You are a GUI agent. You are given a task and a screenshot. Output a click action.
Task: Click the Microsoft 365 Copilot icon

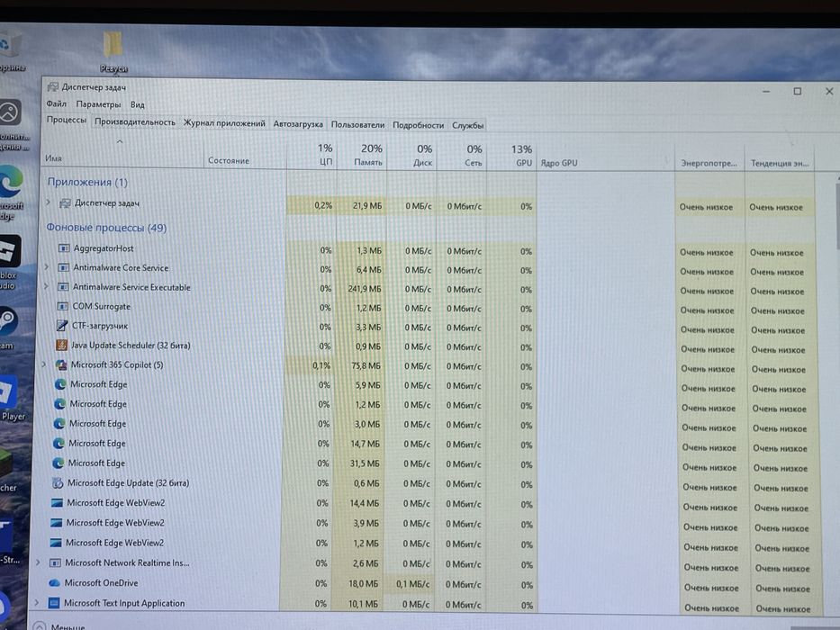pyautogui.click(x=61, y=364)
